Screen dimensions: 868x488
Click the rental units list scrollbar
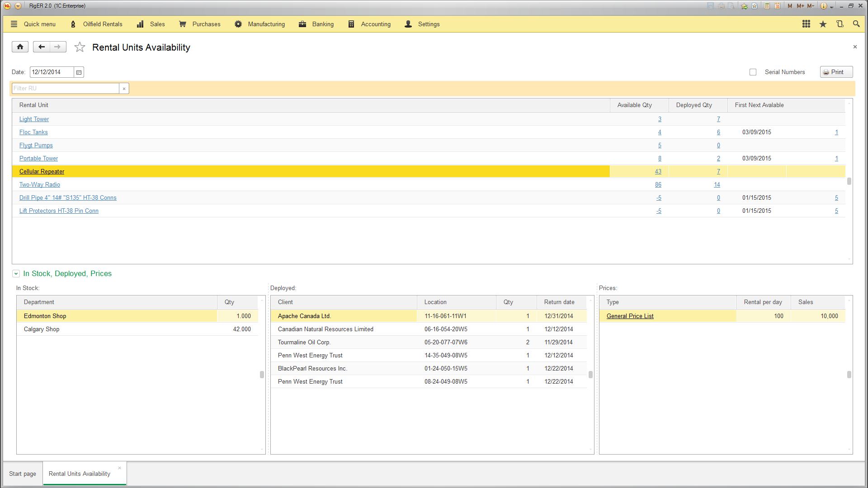click(x=849, y=181)
